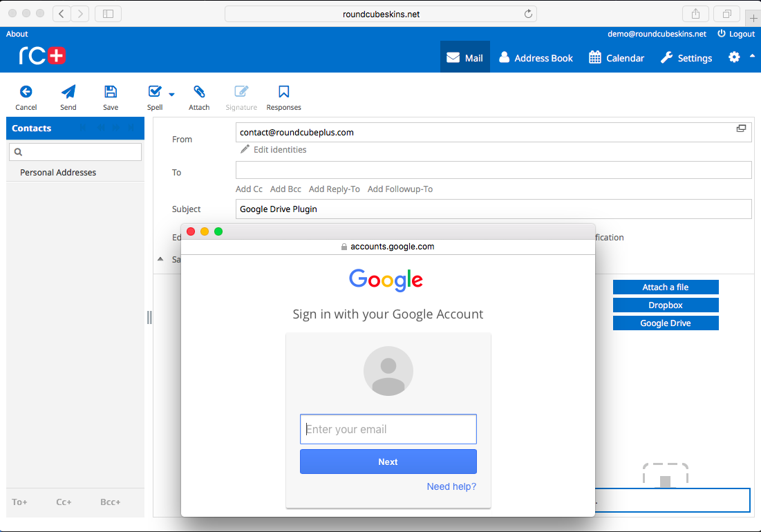
Task: Click the Google logo in the sign-in popup
Action: 386,281
